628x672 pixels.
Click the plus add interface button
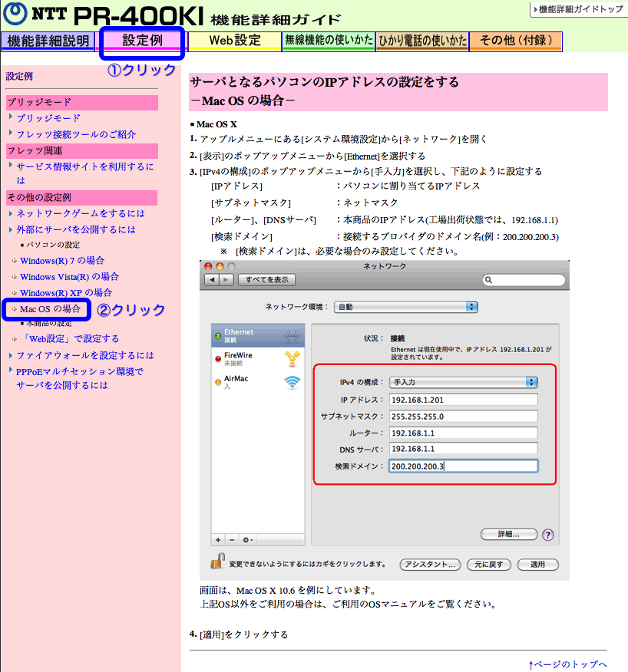click(x=218, y=540)
